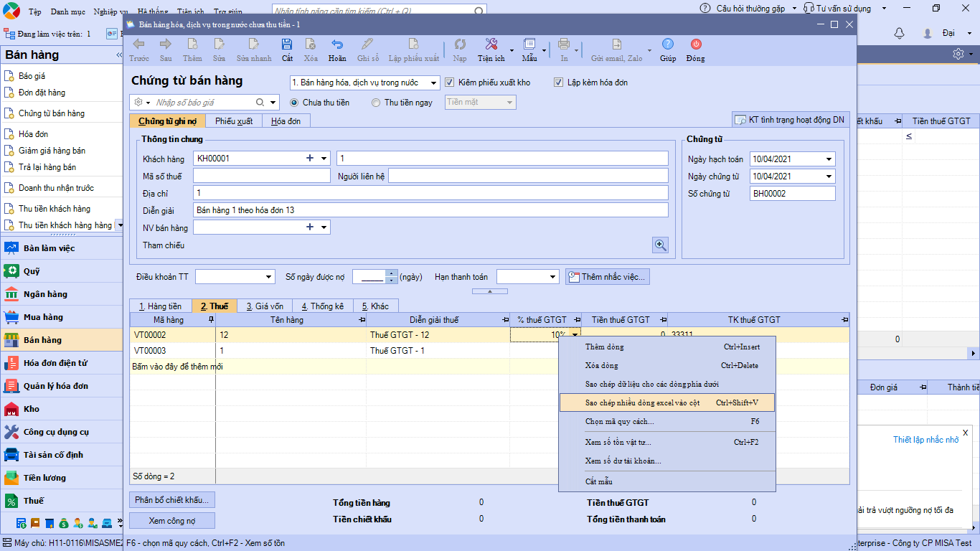
Task: Click the notification bell icon
Action: 899,34
